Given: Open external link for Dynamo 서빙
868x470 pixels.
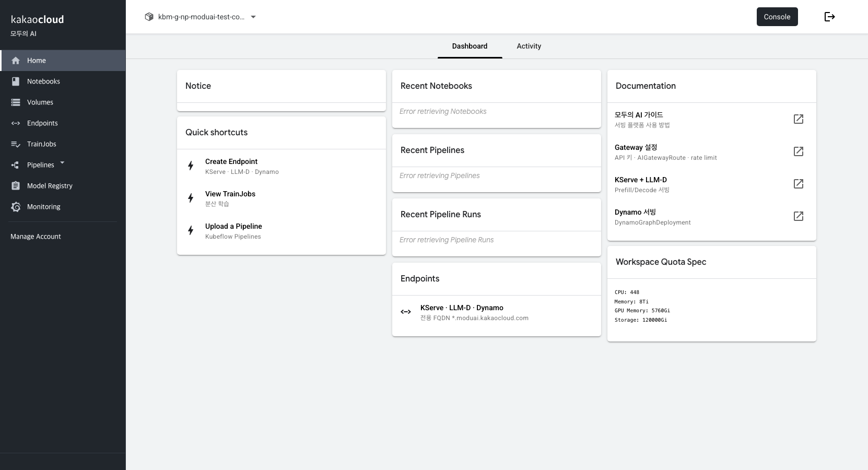Looking at the screenshot, I should tap(799, 216).
